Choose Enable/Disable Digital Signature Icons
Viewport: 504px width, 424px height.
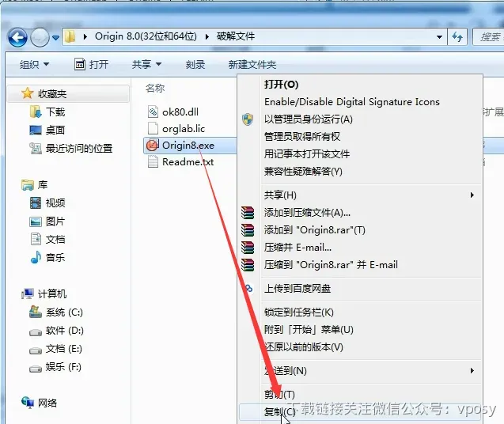(360, 102)
